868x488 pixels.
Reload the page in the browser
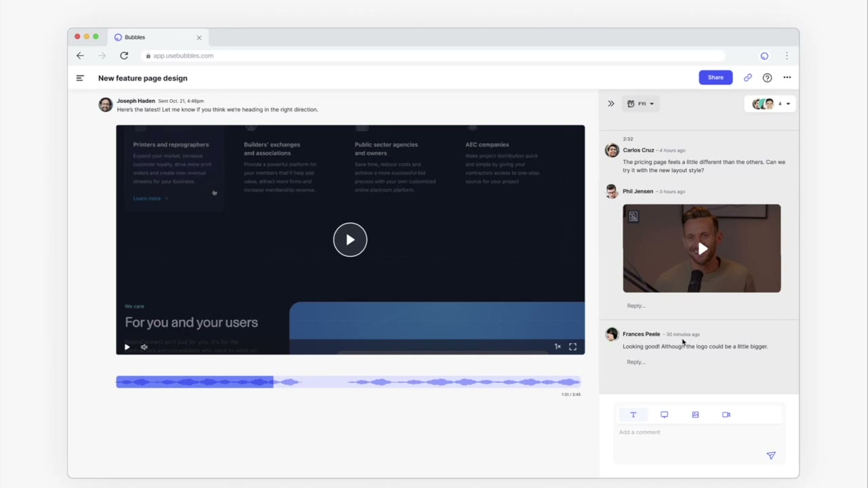(124, 56)
